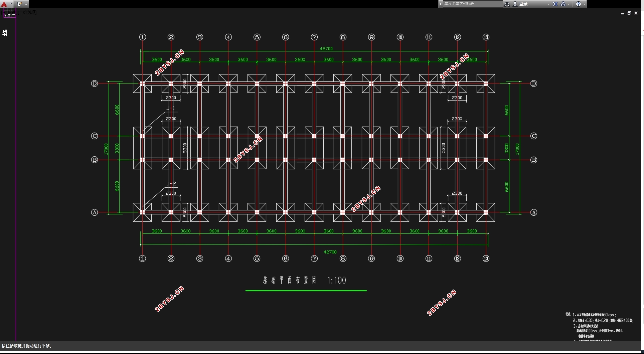644x354 pixels.
Task: Click the note line mentioning HRB400
Action: (x=603, y=320)
